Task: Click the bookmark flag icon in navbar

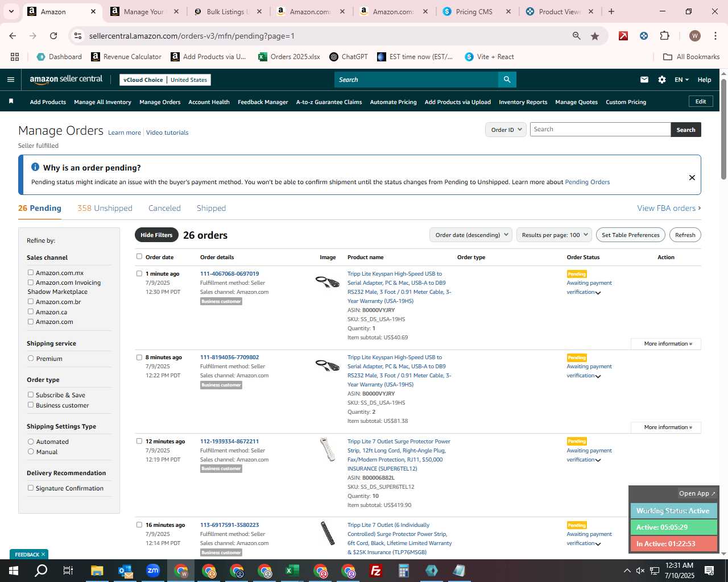Action: [11, 101]
